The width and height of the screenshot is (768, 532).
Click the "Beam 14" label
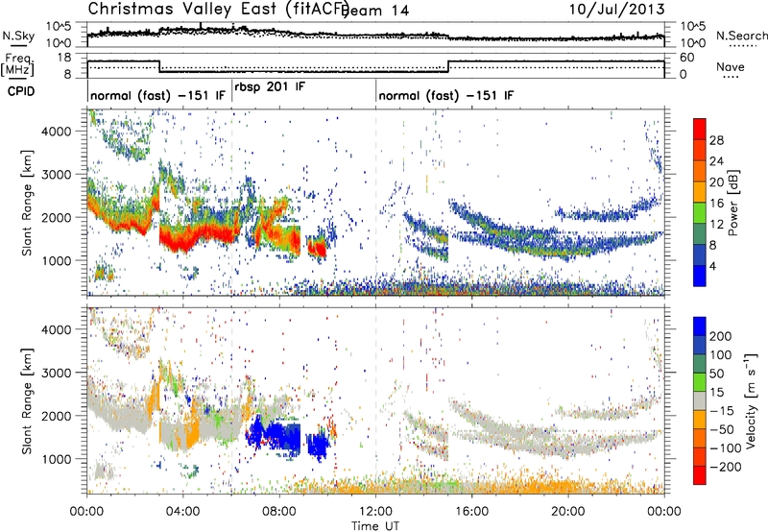[376, 11]
